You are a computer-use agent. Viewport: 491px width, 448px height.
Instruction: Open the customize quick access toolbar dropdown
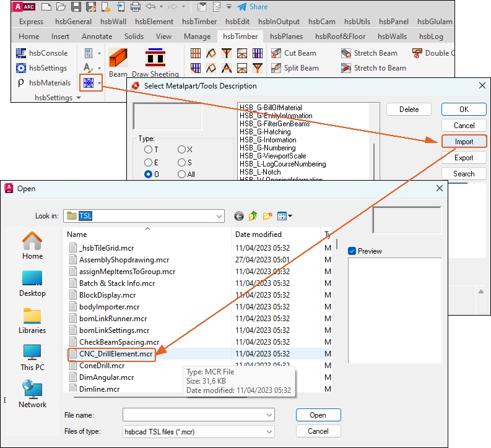tap(229, 7)
